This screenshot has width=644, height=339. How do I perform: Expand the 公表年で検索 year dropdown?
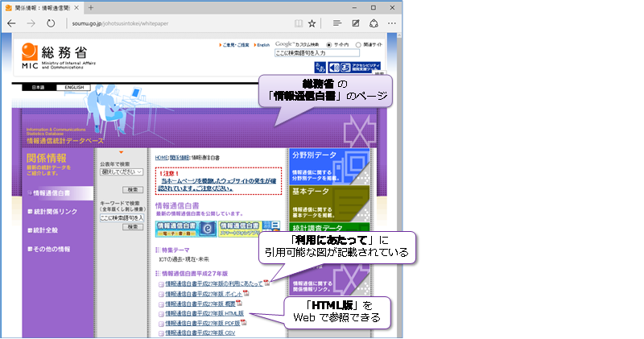click(122, 172)
